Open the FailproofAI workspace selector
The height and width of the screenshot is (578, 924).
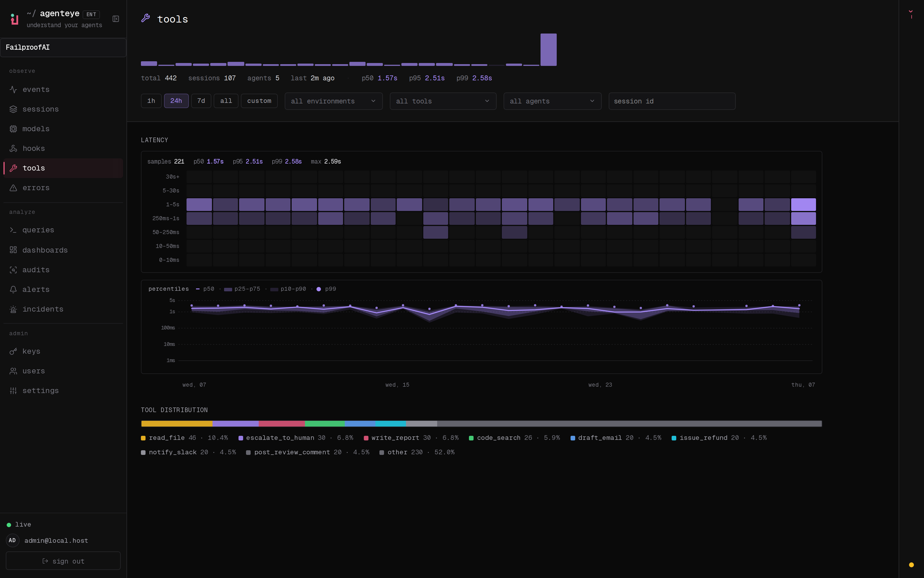pos(63,47)
